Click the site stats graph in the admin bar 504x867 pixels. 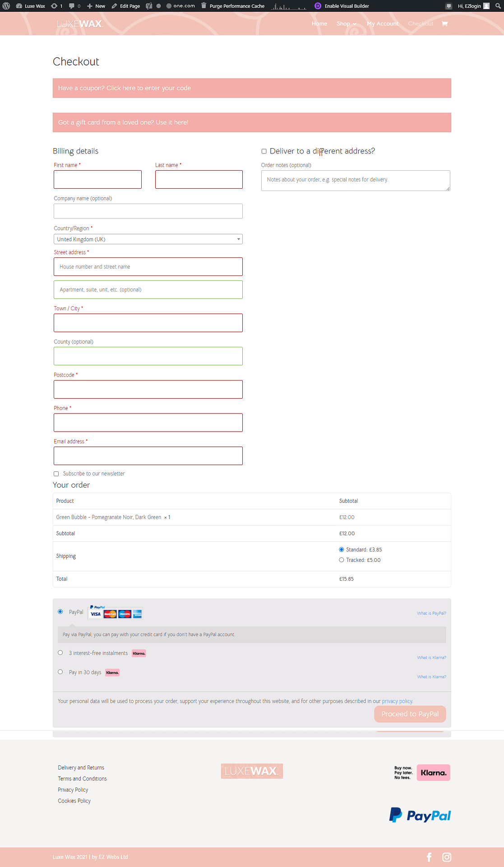click(289, 6)
